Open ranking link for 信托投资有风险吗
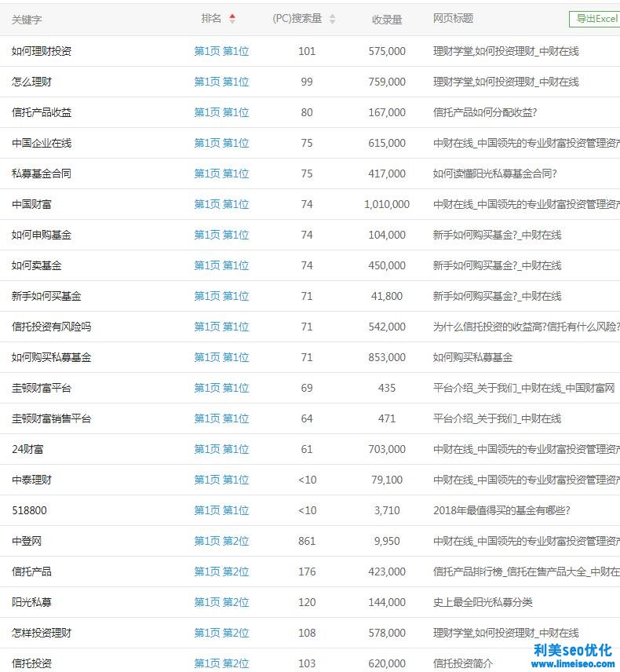Screen dimensions: 620x672 (221, 327)
